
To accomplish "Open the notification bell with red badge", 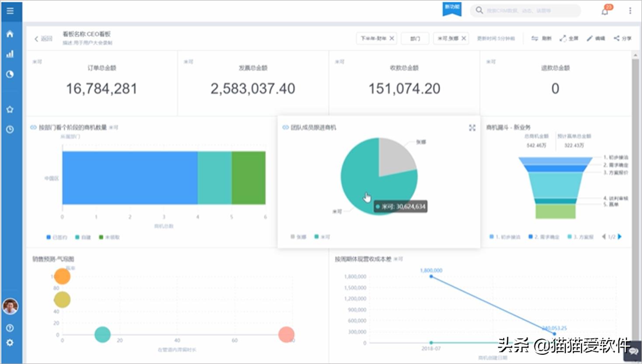I will pyautogui.click(x=605, y=11).
